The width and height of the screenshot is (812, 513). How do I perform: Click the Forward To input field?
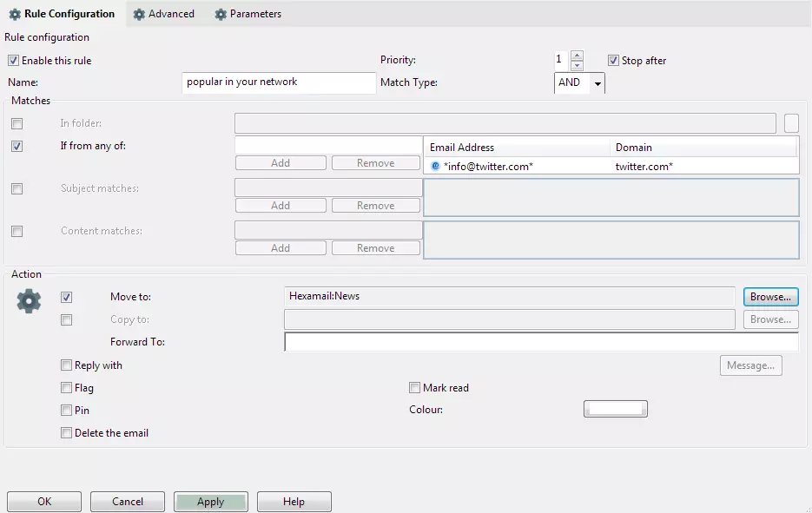(541, 342)
